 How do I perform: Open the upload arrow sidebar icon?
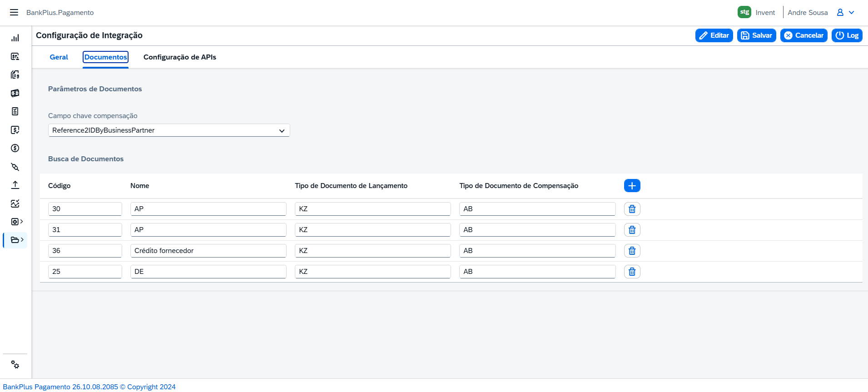click(15, 185)
